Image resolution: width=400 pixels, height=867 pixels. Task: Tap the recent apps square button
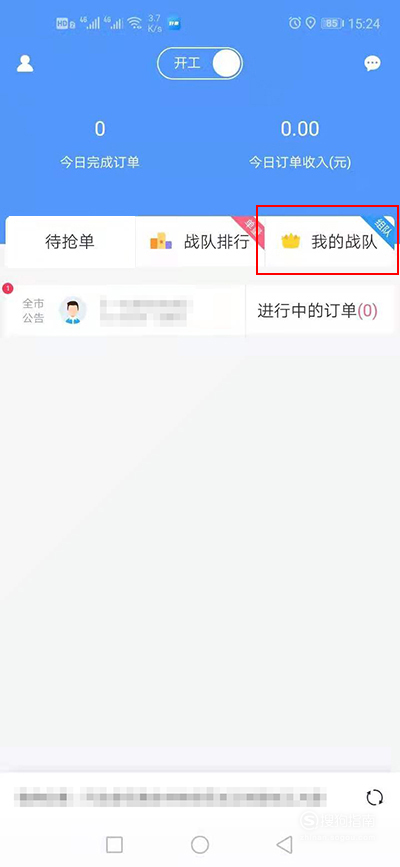[115, 844]
